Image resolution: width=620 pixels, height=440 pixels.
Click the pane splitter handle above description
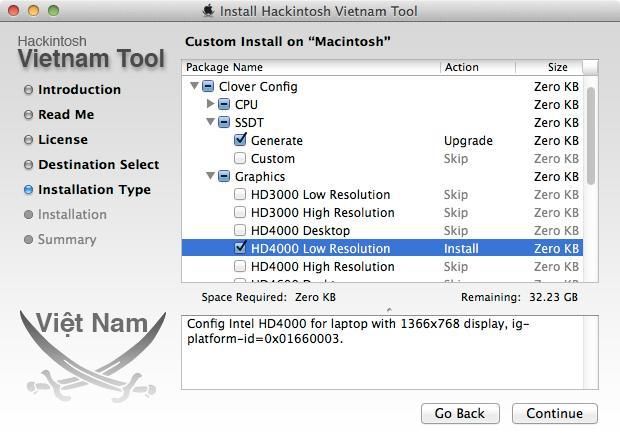click(x=389, y=310)
